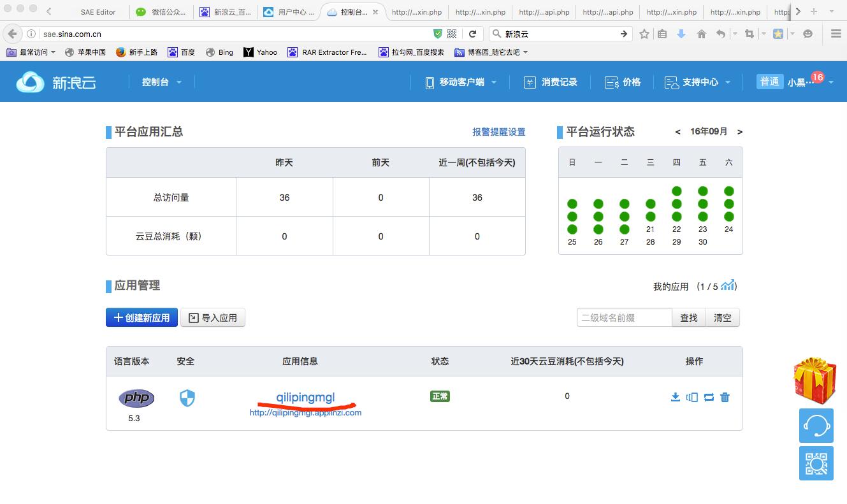Open the qilipingmgl.applinzi.com URL link
Image resolution: width=847 pixels, height=504 pixels.
pyautogui.click(x=305, y=412)
